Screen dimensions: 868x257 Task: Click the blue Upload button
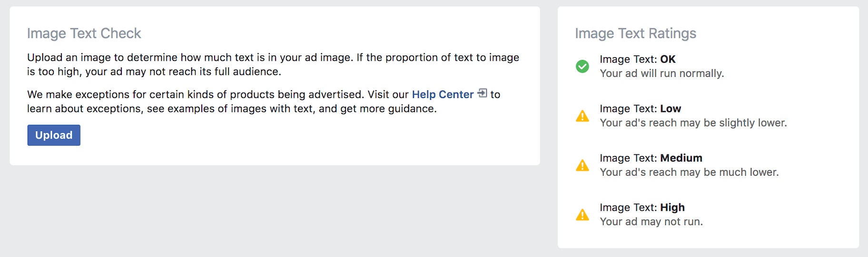coord(54,135)
